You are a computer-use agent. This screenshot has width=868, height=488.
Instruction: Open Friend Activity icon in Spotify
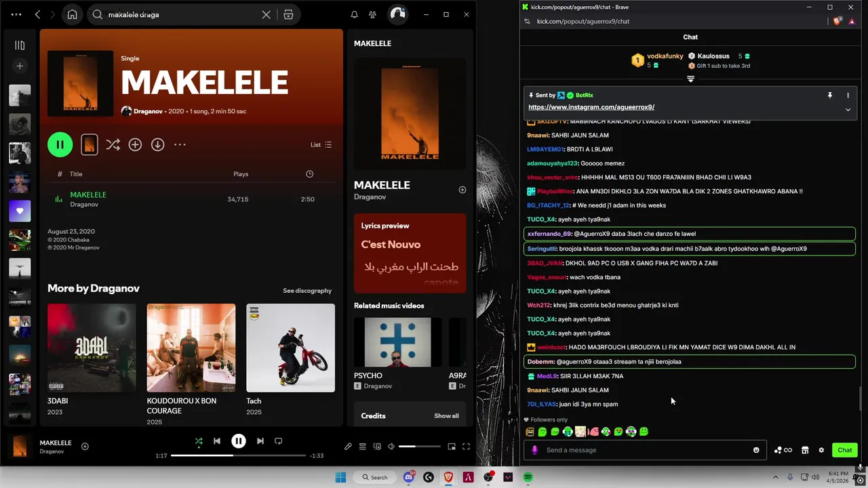[372, 14]
